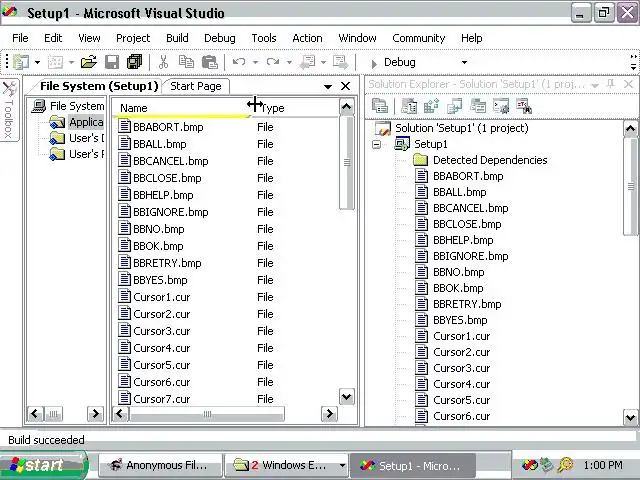Image resolution: width=640 pixels, height=480 pixels.
Task: Open Custom Actions Editor from Solution Explorer toolbar
Action: coord(501,107)
